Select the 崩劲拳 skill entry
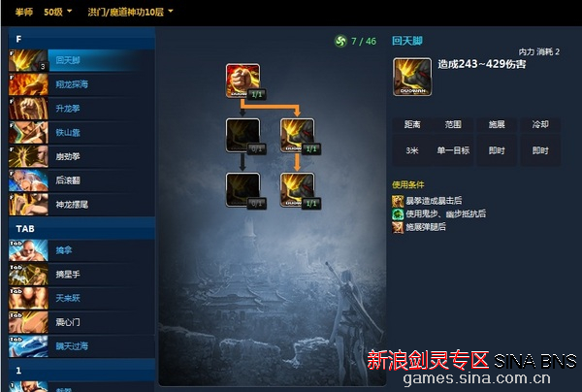Image resolution: width=582 pixels, height=392 pixels. [x=81, y=156]
